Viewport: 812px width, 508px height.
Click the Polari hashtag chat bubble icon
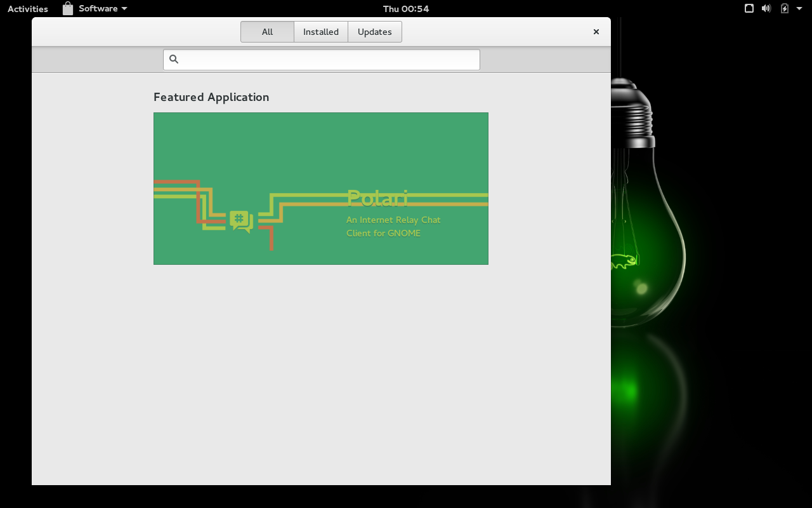tap(241, 222)
